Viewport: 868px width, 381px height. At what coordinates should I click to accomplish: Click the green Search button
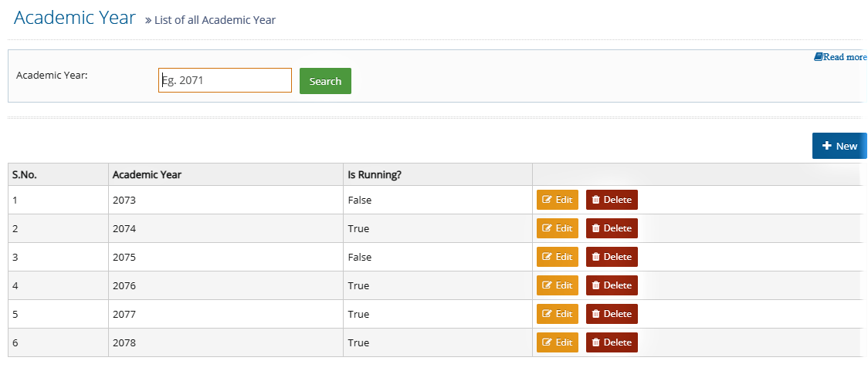pyautogui.click(x=325, y=81)
